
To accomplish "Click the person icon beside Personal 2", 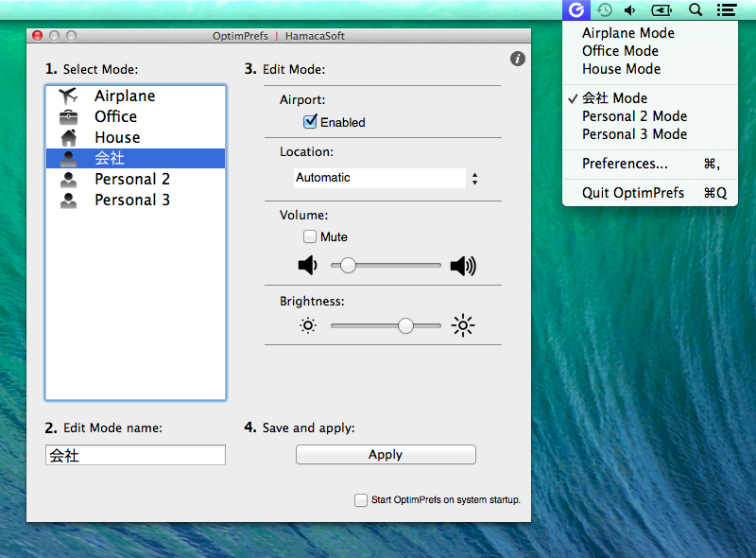I will [x=68, y=180].
